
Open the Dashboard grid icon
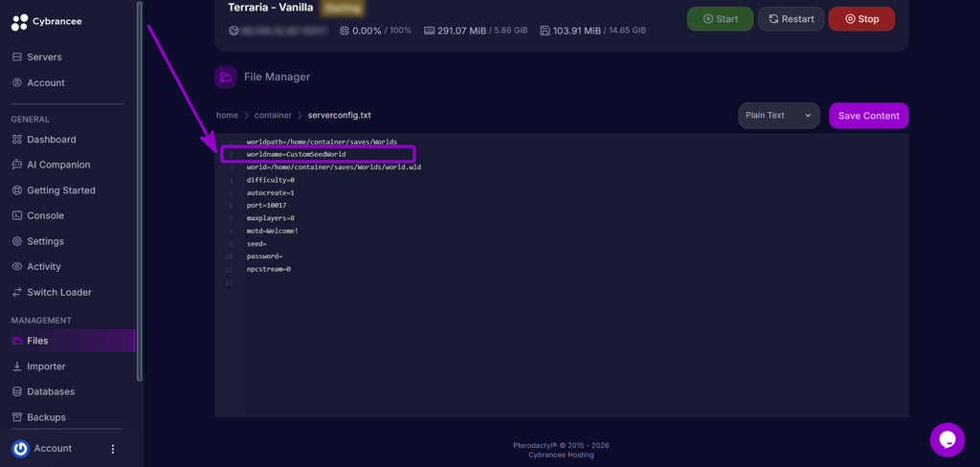click(17, 140)
